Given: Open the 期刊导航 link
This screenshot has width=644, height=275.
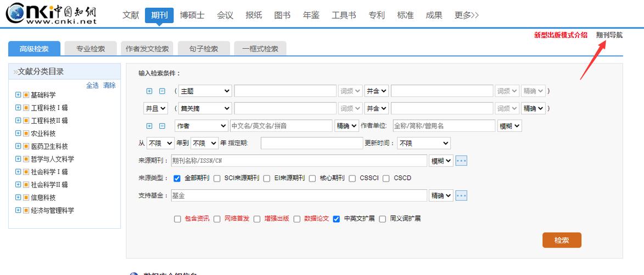Looking at the screenshot, I should (609, 35).
